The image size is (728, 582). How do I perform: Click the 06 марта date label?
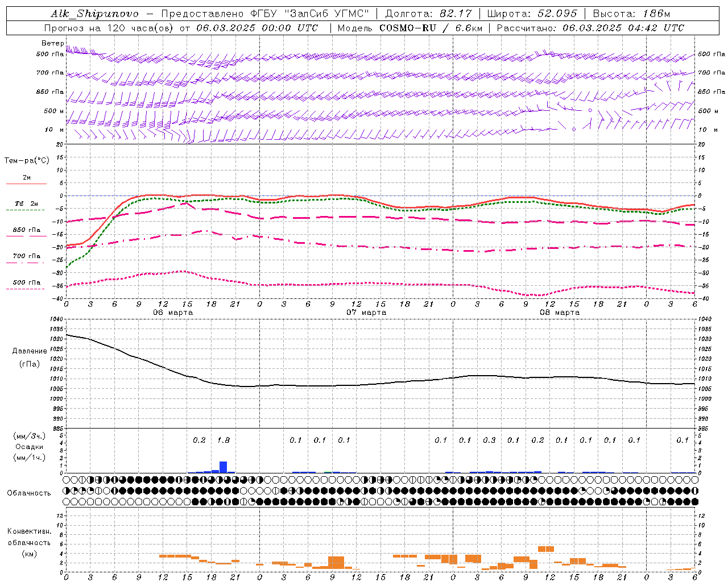pyautogui.click(x=173, y=313)
